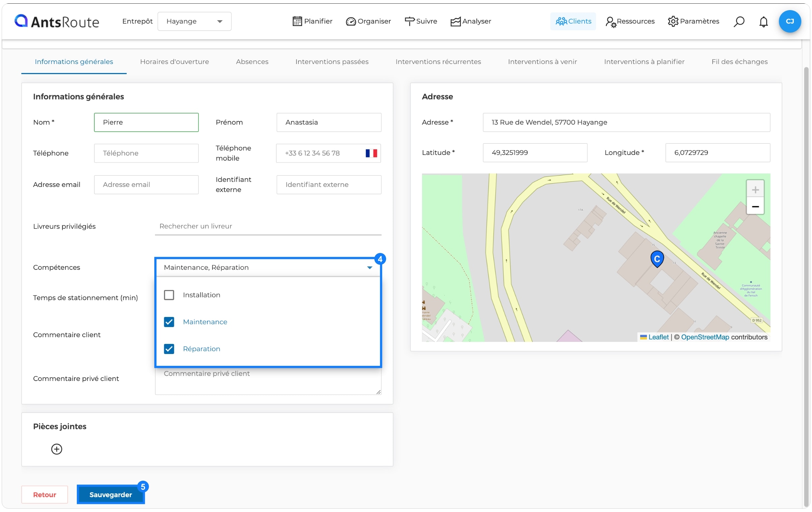Click the Identifiant externe field
Screen dimensions: 812x512
(329, 185)
